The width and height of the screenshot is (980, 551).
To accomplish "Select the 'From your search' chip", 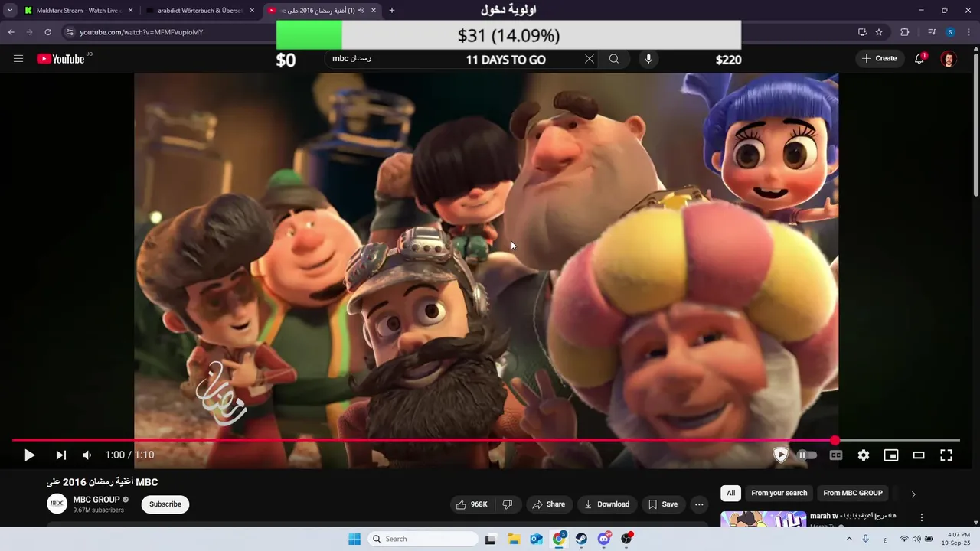I will tap(779, 494).
